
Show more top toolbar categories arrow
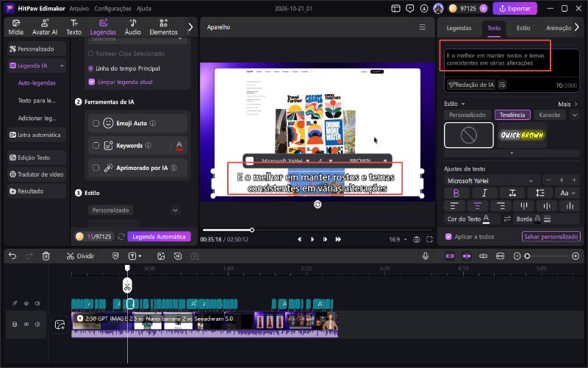pyautogui.click(x=190, y=27)
